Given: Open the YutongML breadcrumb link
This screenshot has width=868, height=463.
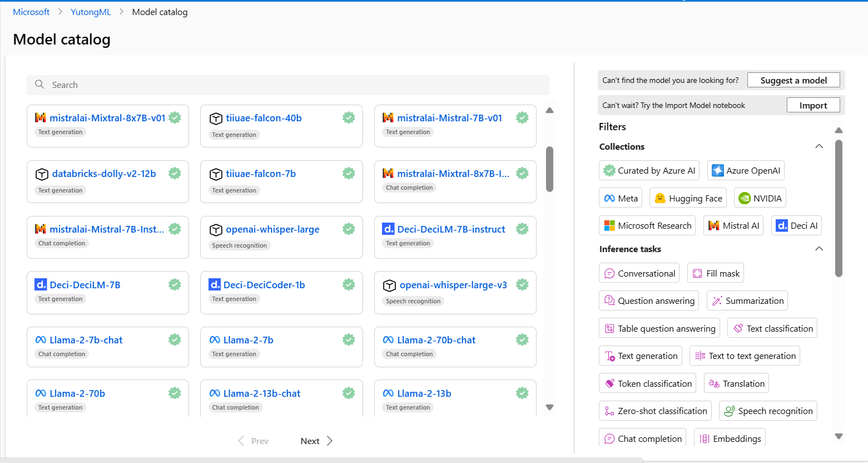Looking at the screenshot, I should tap(91, 12).
